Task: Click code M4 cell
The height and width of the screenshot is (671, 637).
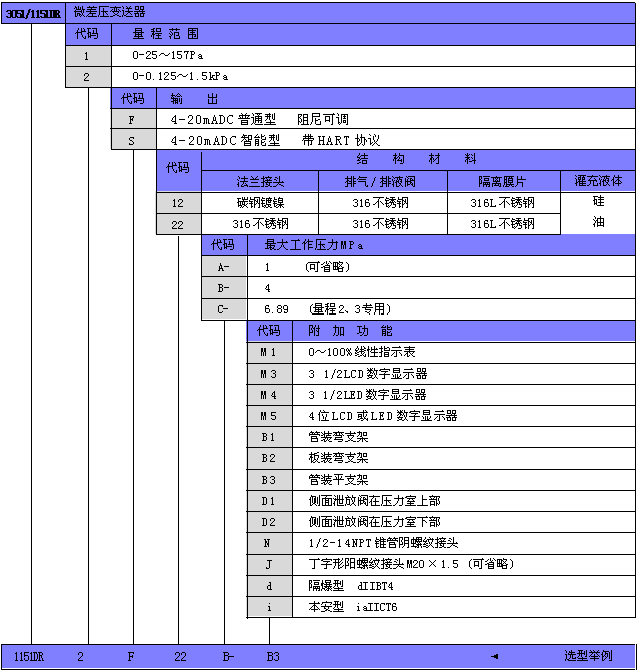Action: point(270,395)
